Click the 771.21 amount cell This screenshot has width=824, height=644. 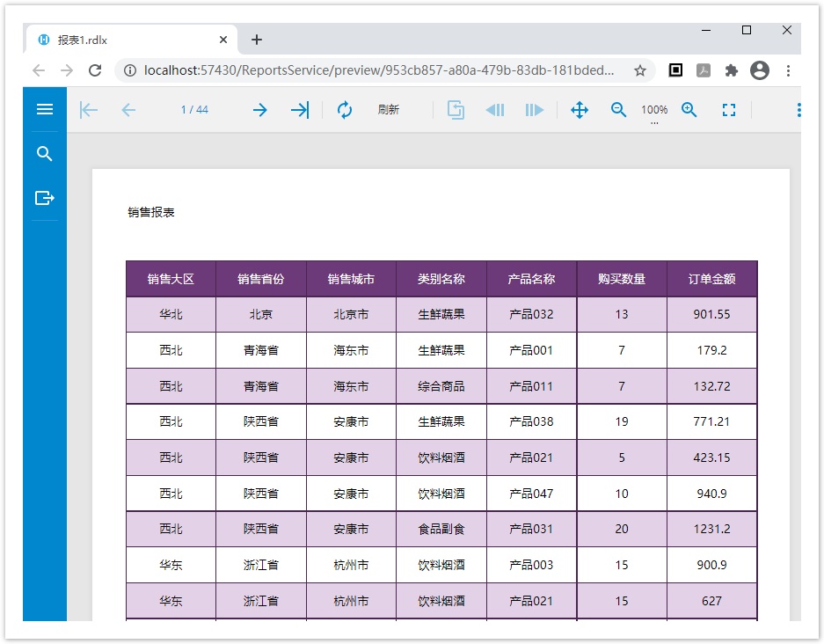point(712,421)
